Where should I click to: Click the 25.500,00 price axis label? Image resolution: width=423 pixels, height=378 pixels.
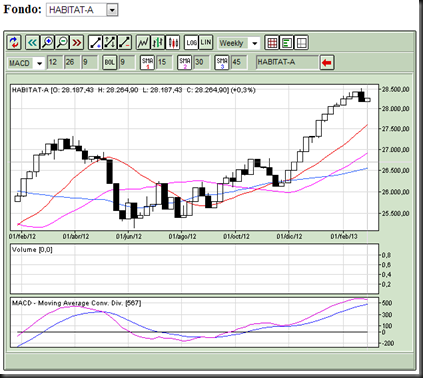(x=395, y=213)
